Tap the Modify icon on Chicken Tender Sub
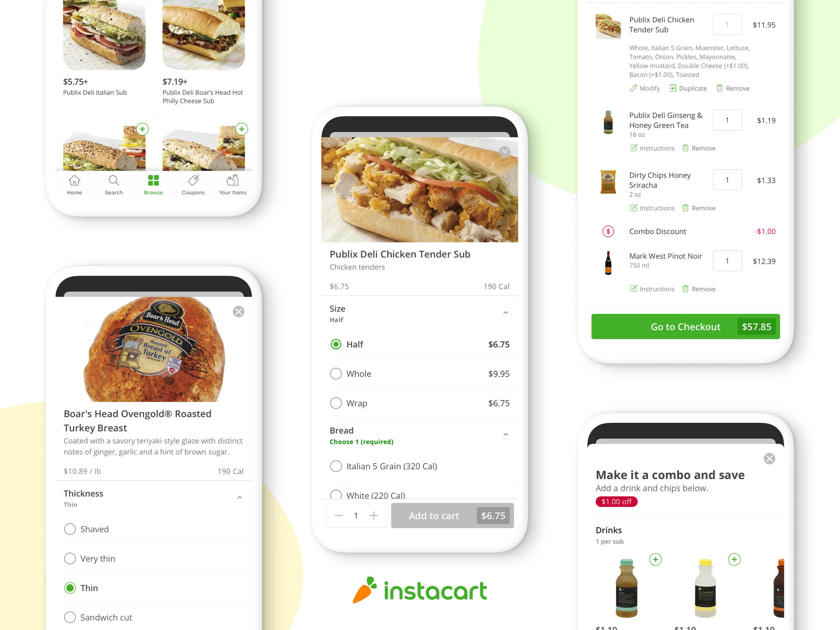Image resolution: width=840 pixels, height=630 pixels. pyautogui.click(x=632, y=88)
